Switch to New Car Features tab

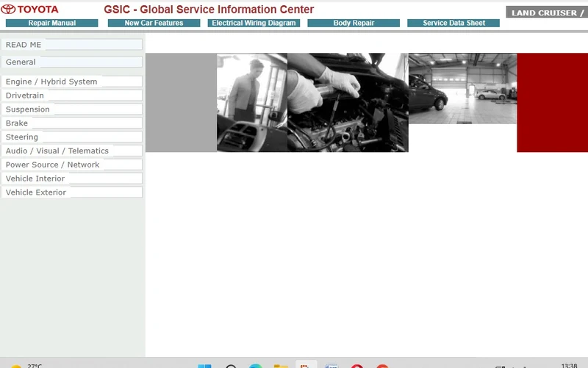pos(154,23)
